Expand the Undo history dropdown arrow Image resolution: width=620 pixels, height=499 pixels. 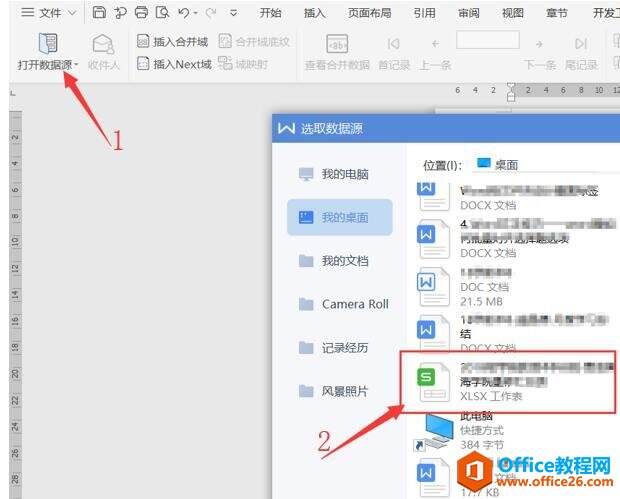[196, 13]
